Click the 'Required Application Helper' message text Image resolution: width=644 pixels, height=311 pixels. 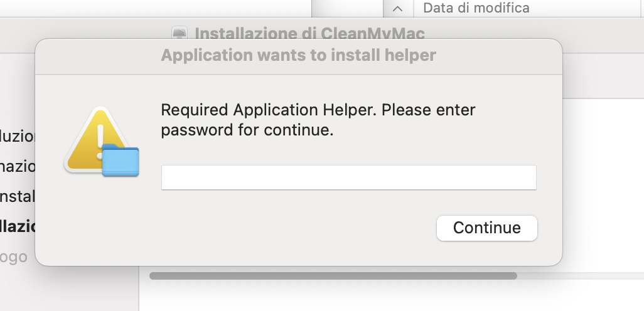(318, 120)
